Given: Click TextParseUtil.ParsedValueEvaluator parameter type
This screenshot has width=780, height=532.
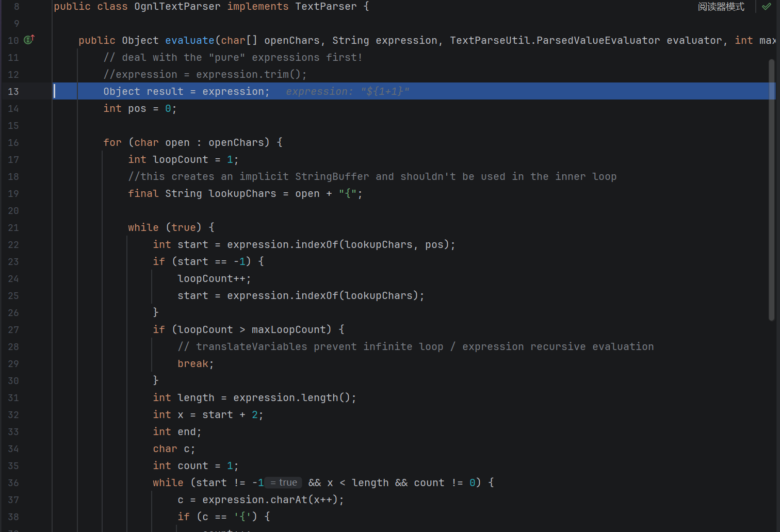Looking at the screenshot, I should (x=555, y=40).
